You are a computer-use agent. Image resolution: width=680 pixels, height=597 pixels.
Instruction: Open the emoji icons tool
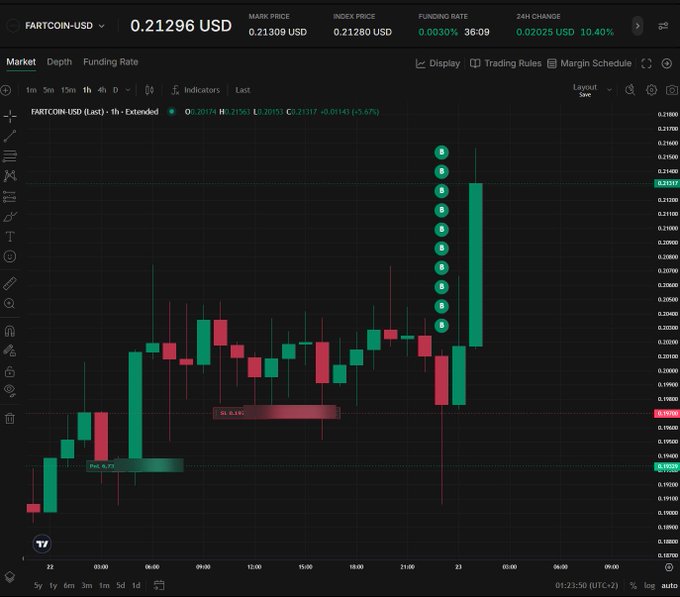pyautogui.click(x=10, y=257)
